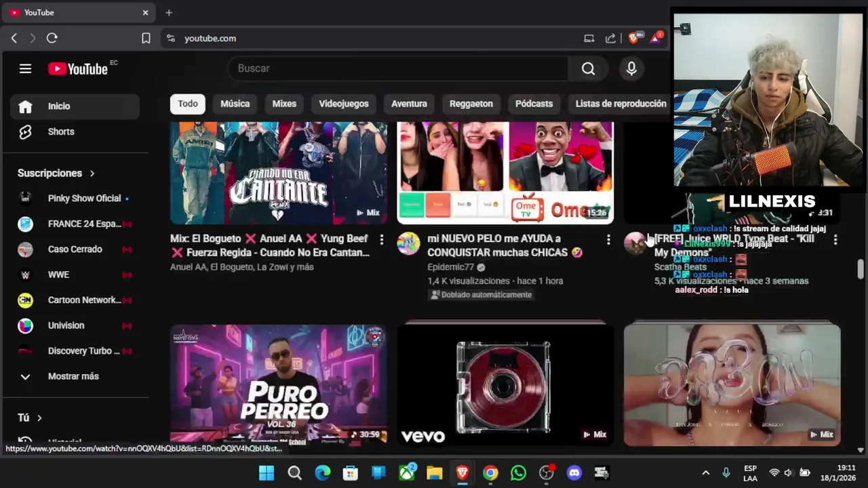Open WhatsApp from taskbar

[518, 472]
